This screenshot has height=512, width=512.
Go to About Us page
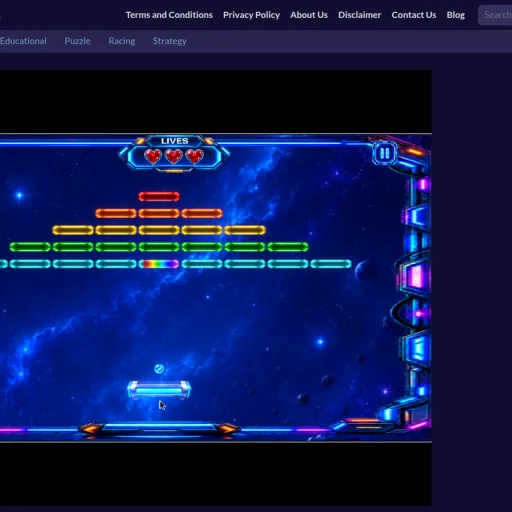[309, 15]
